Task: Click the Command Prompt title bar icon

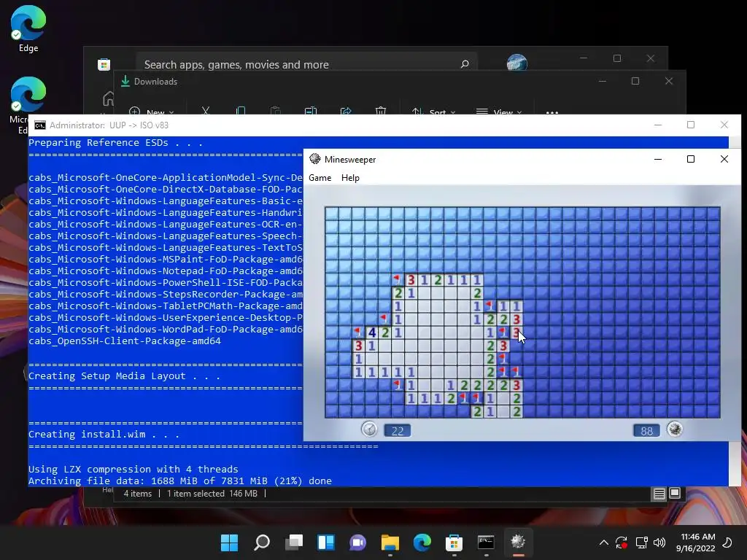Action: click(40, 125)
